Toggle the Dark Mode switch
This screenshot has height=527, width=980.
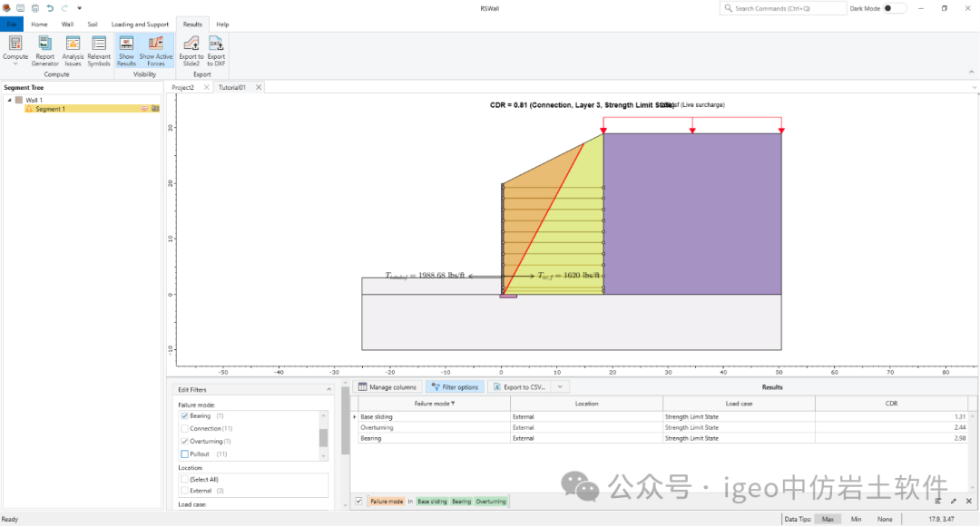pos(894,8)
